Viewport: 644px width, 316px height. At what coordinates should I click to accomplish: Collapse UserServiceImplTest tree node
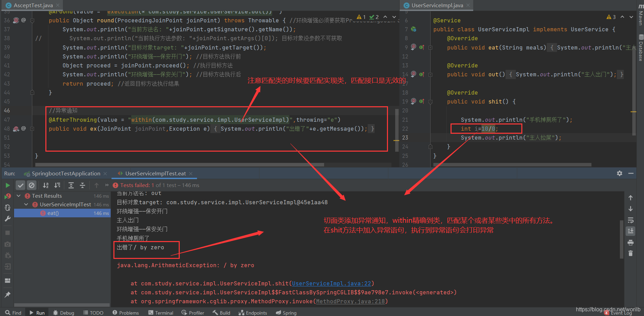pos(26,205)
